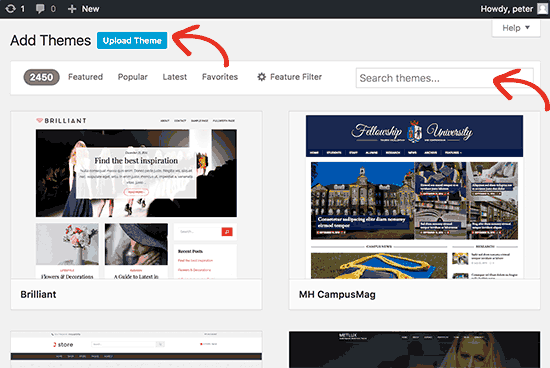Click the pending updates count 1
Viewport: 550px width, 368px height.
pyautogui.click(x=22, y=9)
